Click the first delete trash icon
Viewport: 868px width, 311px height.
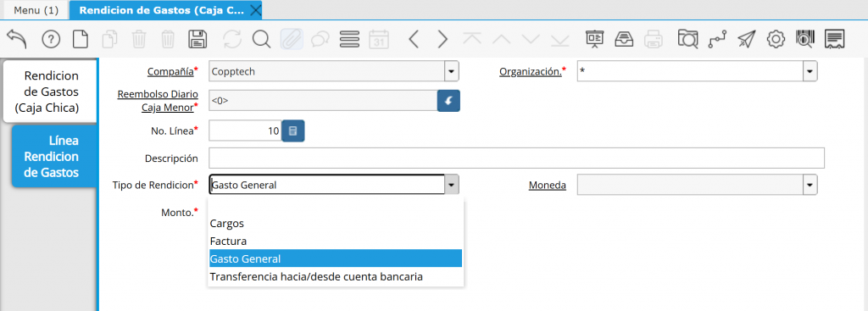point(139,39)
